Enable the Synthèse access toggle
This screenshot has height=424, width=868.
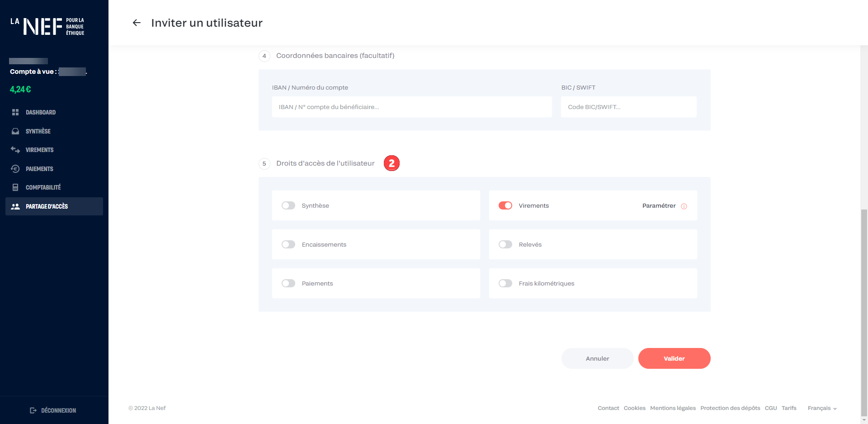click(x=288, y=205)
